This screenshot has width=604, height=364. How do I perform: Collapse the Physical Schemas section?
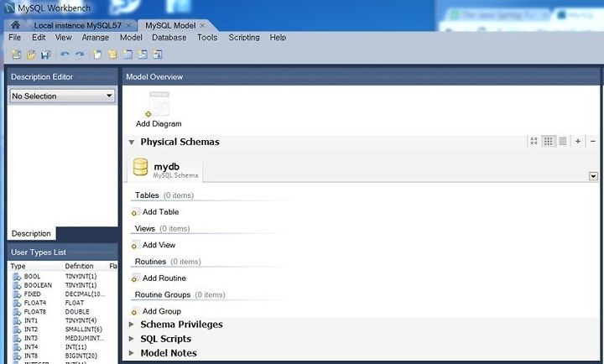click(132, 142)
